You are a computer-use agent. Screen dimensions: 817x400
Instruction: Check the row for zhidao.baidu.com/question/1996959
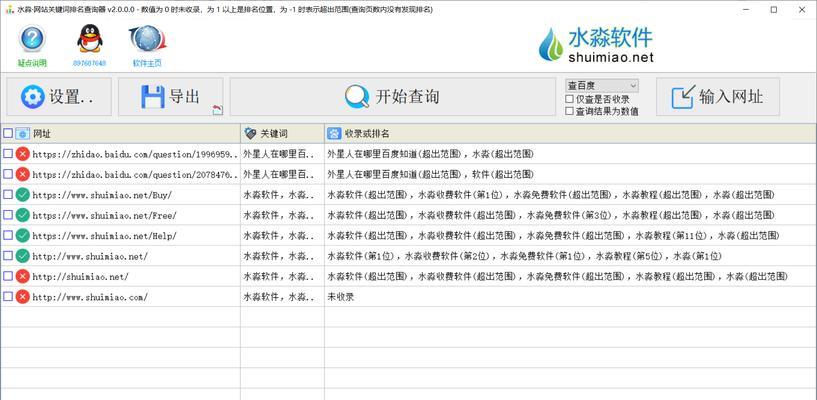point(7,154)
